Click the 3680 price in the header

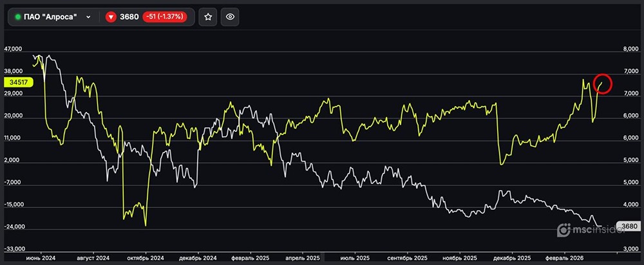coord(129,17)
